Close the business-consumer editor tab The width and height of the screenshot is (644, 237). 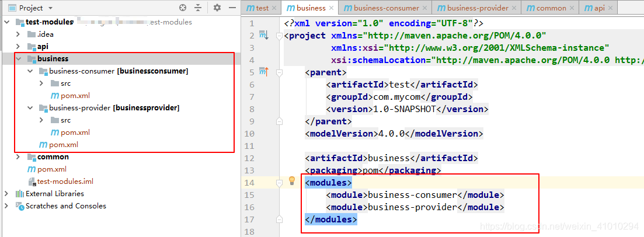[x=424, y=8]
